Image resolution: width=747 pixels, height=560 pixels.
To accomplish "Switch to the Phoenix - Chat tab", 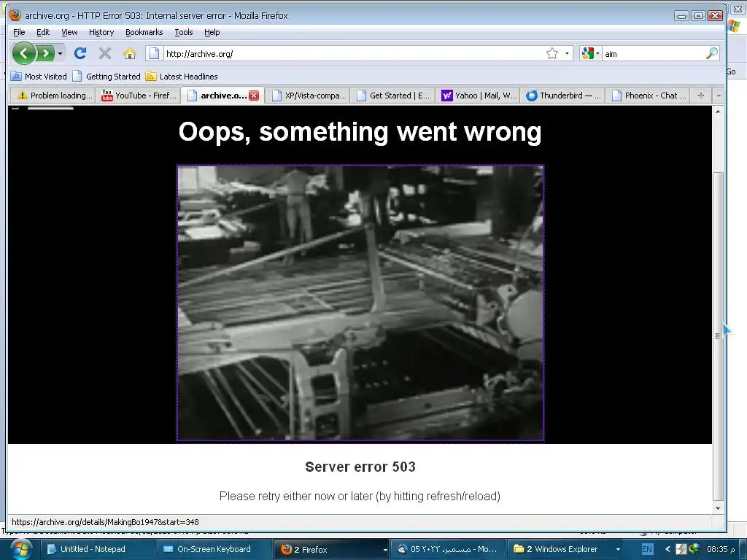I will (x=648, y=96).
